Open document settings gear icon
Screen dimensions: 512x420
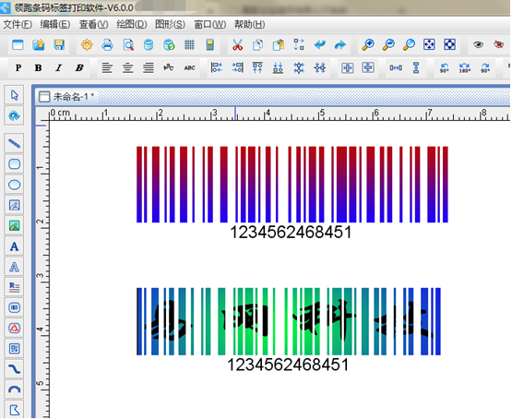(87, 44)
